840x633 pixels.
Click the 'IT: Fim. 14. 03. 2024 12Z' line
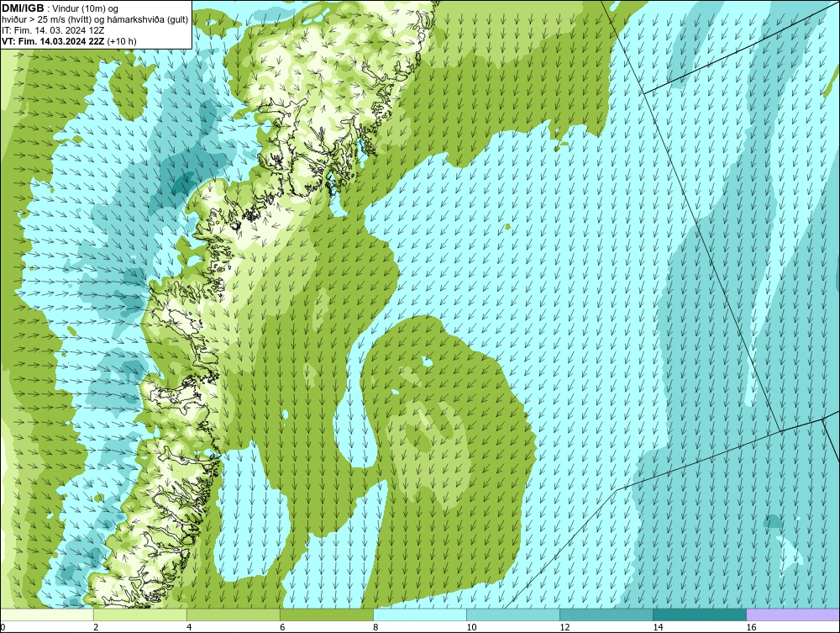(52, 30)
